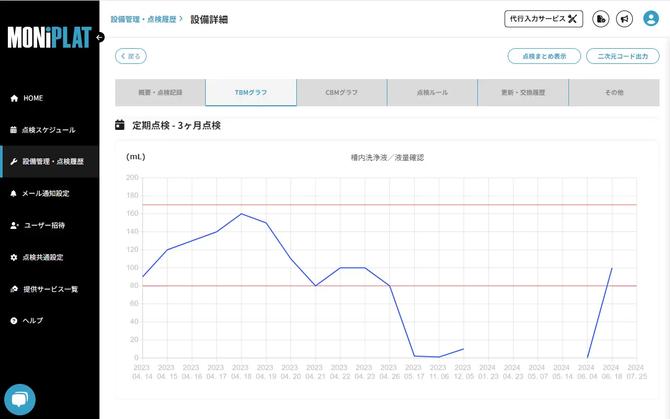Click the HOME house icon
670x419 pixels.
pos(14,98)
